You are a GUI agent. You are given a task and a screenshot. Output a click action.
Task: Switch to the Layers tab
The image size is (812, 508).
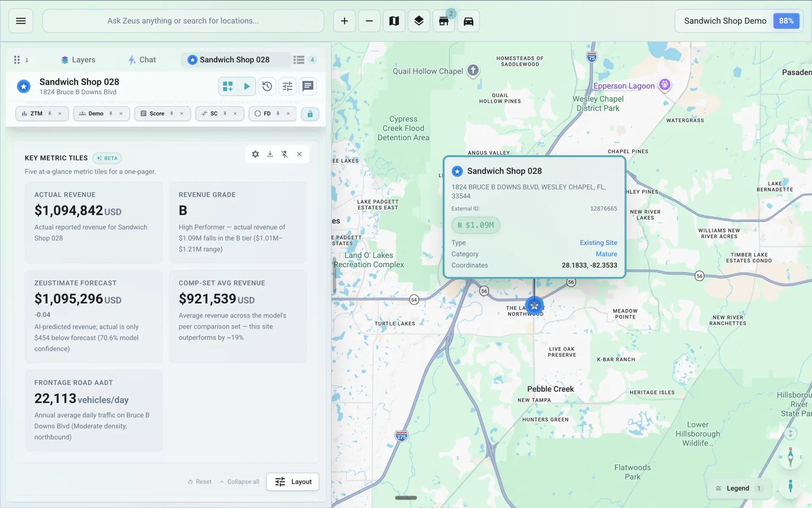coord(78,60)
